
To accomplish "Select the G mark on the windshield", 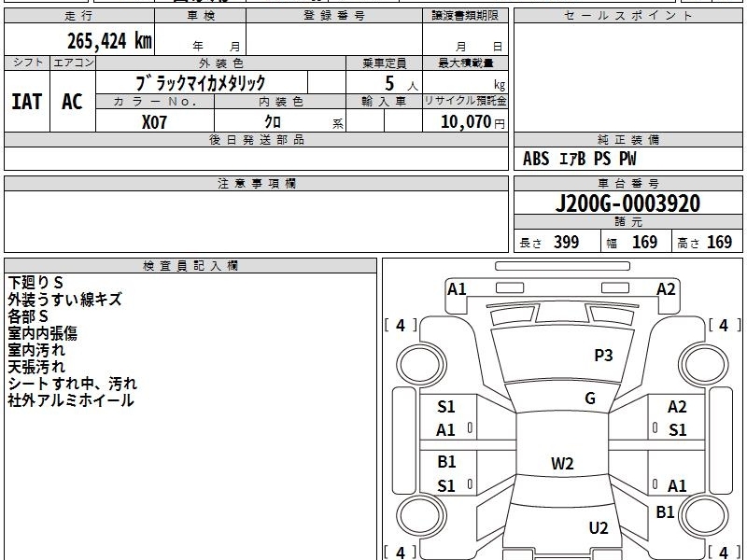I will click(x=590, y=399).
